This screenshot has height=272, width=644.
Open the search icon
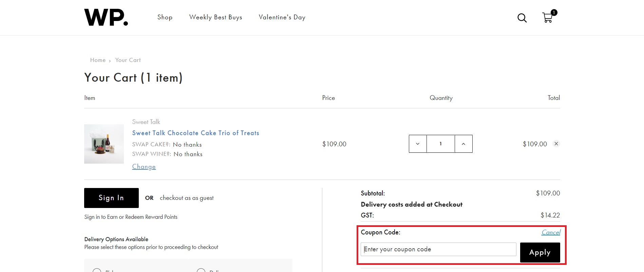[x=522, y=18]
